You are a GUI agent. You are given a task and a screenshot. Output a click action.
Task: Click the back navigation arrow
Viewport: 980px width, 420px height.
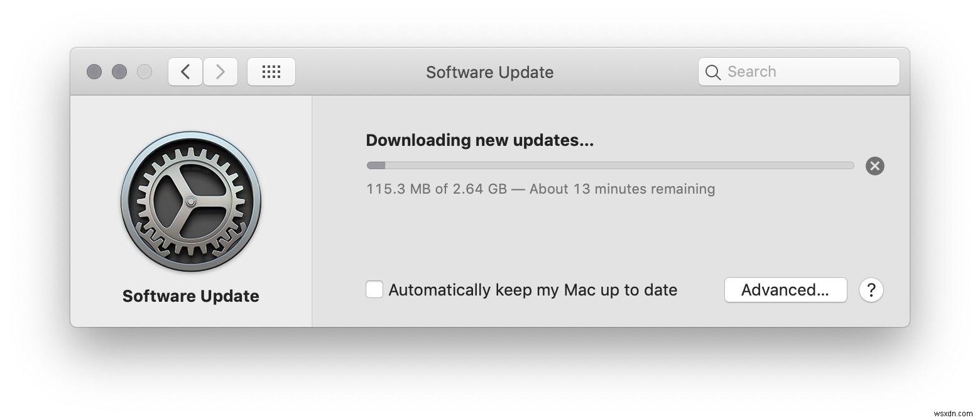(185, 71)
